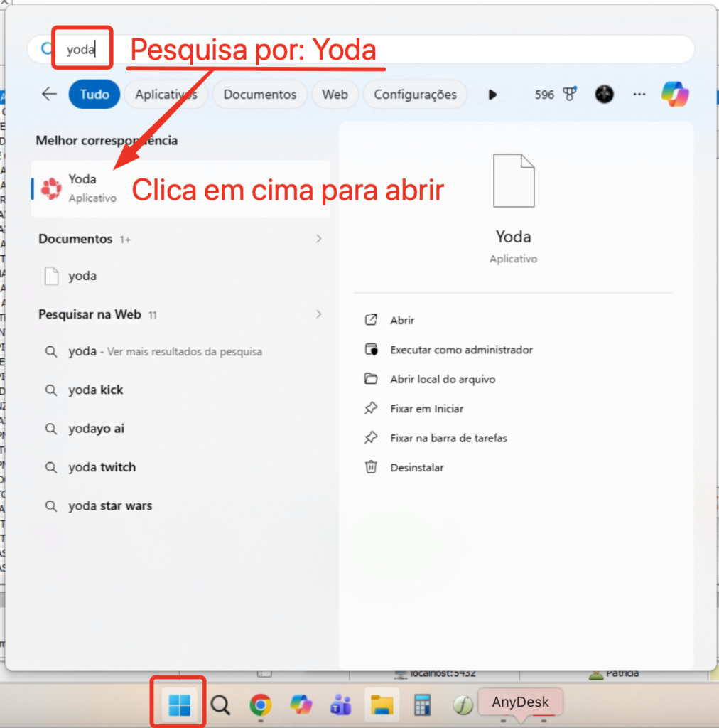Expand the Documentos results section
Viewport: 719px width, 728px height.
(x=318, y=239)
